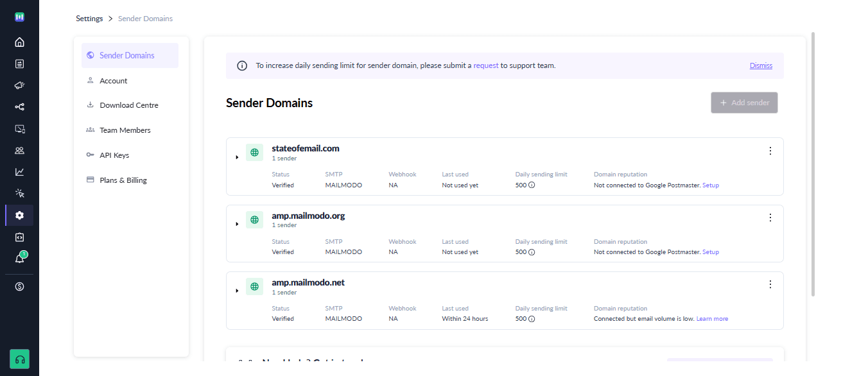Click the Add sender button
This screenshot has width=868, height=376.
[744, 103]
